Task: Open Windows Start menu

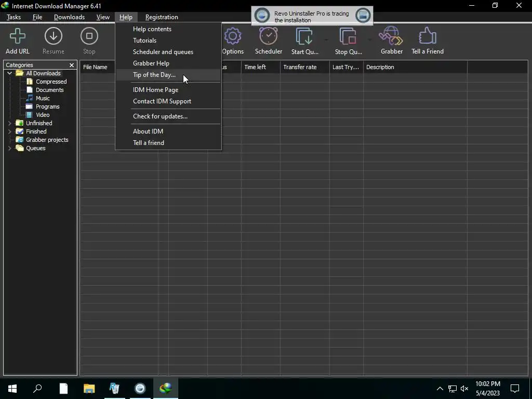Action: pos(12,389)
